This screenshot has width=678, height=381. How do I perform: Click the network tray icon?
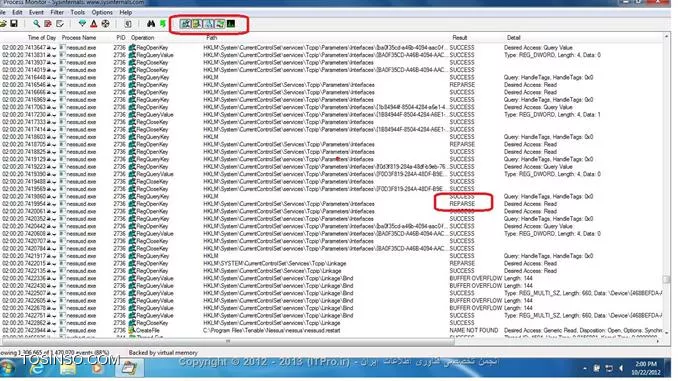point(609,368)
